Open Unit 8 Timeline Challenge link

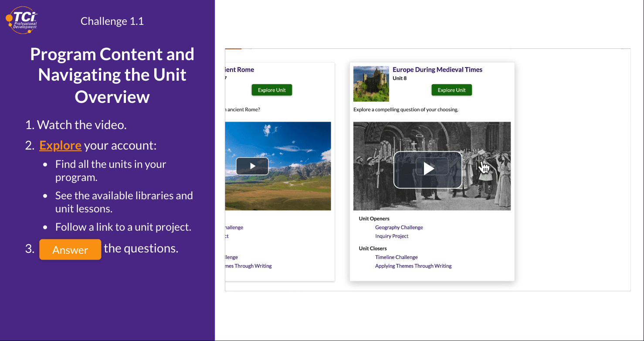click(x=396, y=257)
